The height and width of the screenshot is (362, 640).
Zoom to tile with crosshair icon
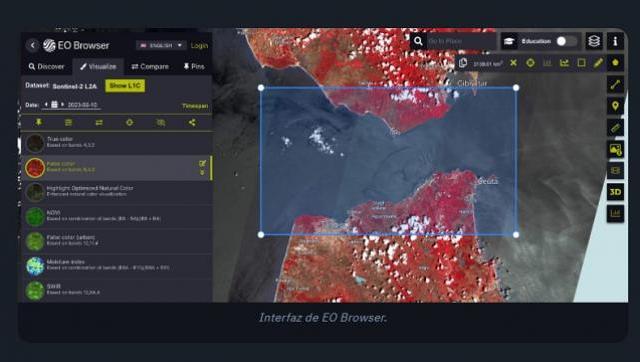point(129,122)
